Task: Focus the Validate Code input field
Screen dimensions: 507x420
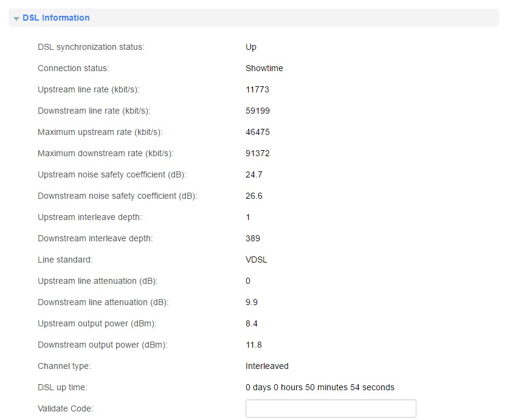Action: click(x=331, y=408)
